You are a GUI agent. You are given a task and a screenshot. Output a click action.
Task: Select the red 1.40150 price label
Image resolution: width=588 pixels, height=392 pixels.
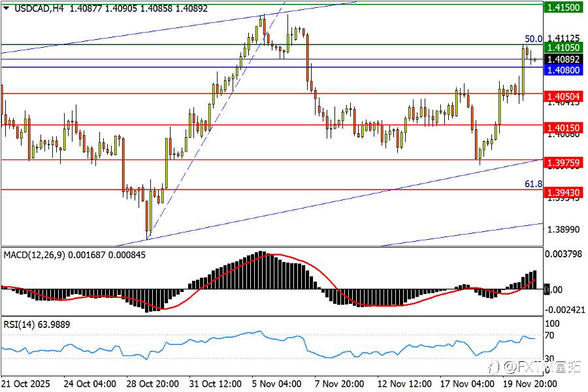click(x=563, y=128)
